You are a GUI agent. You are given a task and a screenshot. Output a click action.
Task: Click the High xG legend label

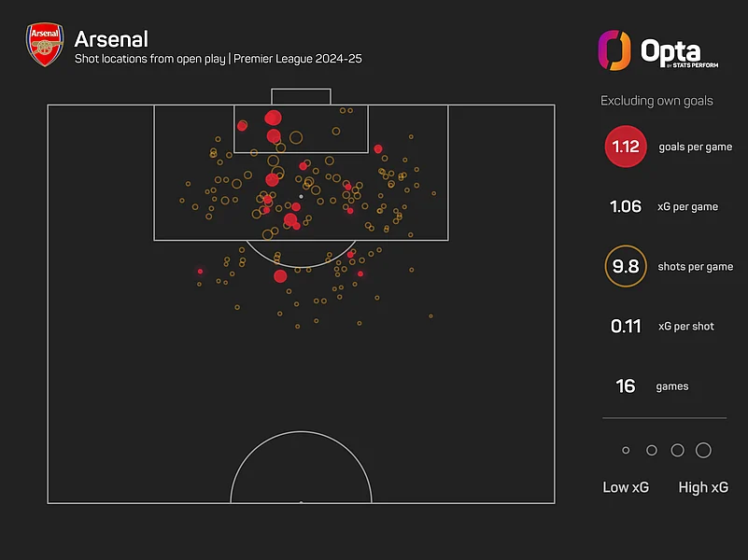point(703,487)
